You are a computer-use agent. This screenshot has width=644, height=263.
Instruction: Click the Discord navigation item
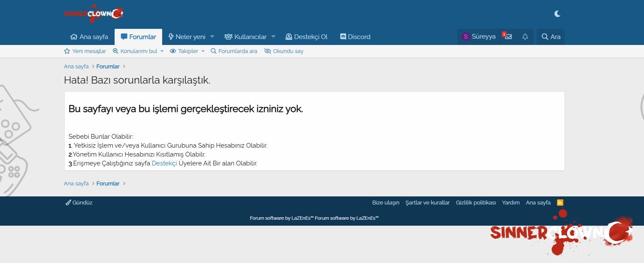pos(355,37)
